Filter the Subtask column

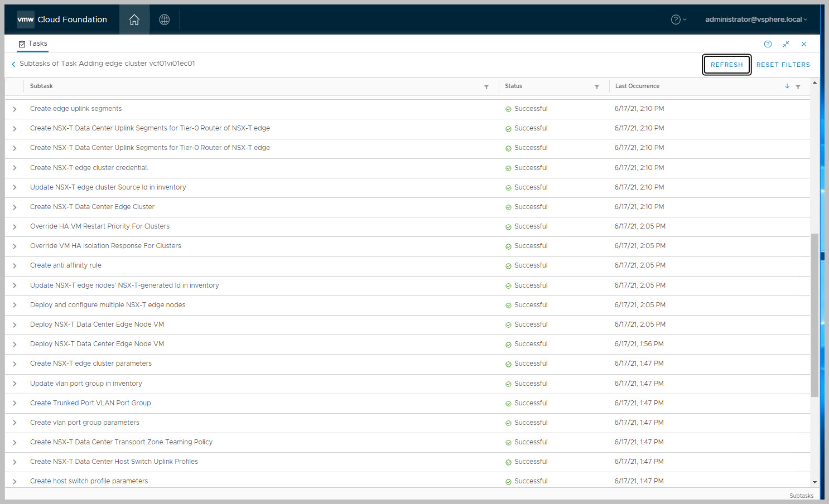486,87
